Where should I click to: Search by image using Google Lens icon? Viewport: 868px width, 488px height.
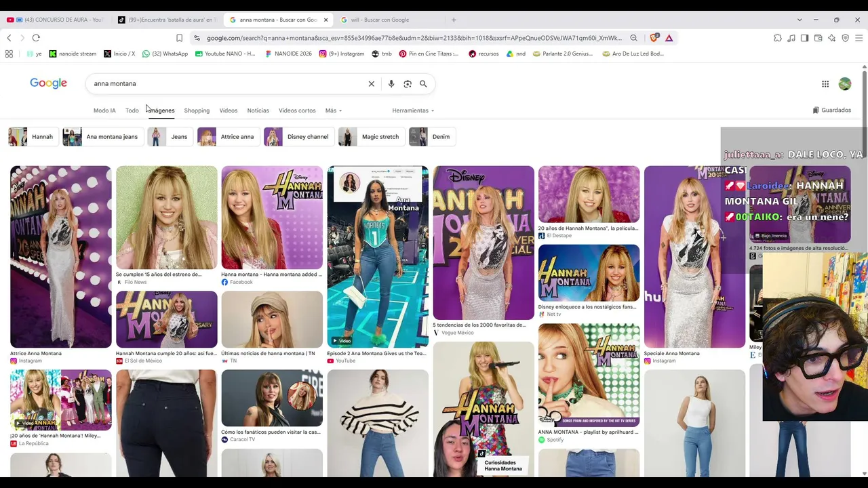tap(408, 84)
